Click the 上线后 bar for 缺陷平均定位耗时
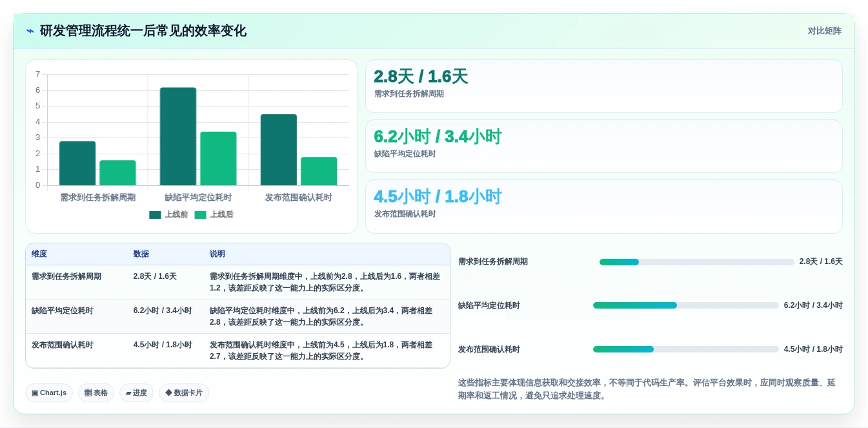 218,159
